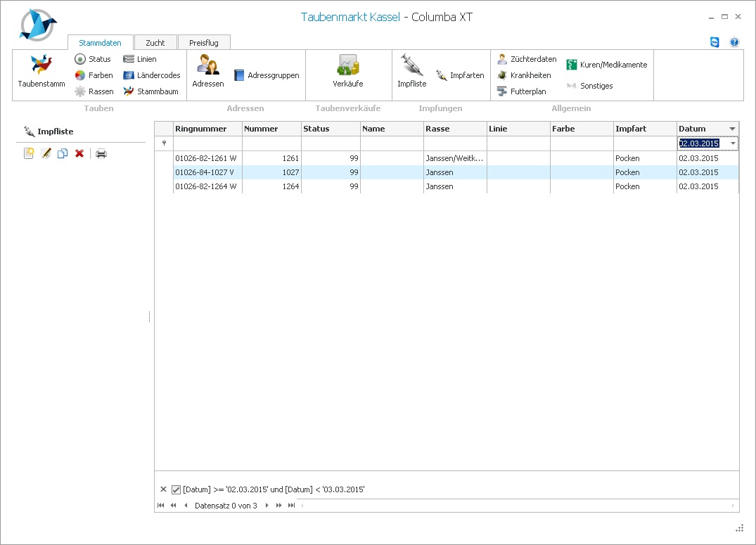Open the Stammbaum pedigree view
The width and height of the screenshot is (756, 545).
[150, 91]
